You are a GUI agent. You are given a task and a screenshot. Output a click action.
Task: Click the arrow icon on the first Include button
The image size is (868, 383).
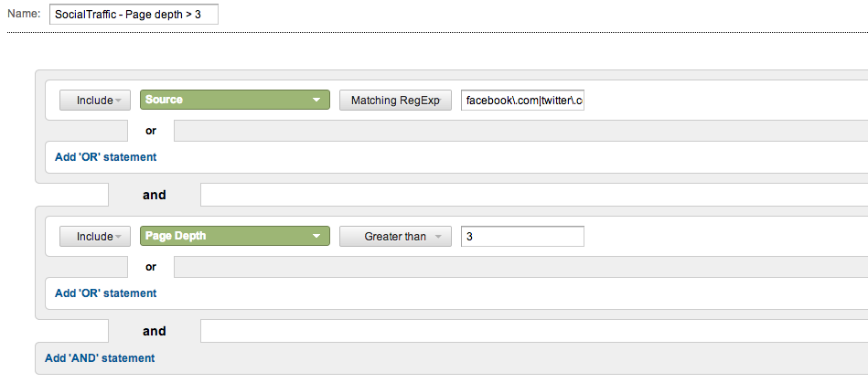click(120, 101)
